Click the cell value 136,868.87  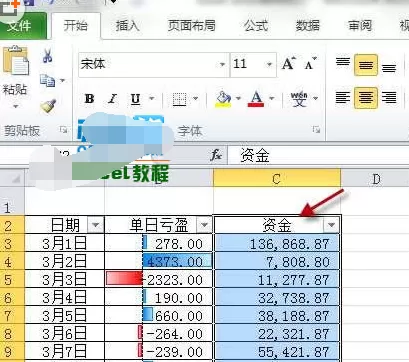[x=289, y=244]
